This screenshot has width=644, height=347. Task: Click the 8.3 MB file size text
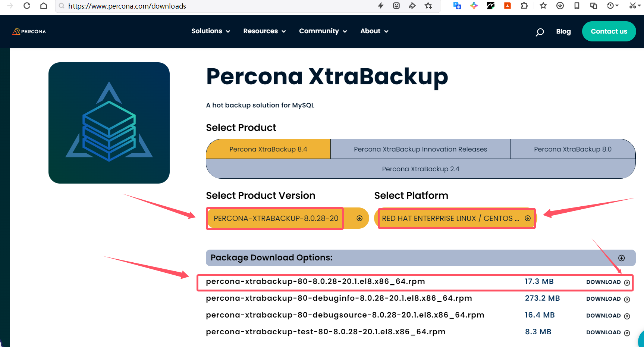538,332
